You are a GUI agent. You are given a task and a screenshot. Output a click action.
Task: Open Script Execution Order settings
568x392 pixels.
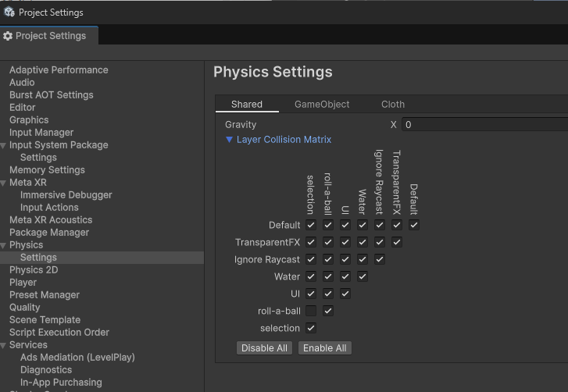tap(59, 333)
